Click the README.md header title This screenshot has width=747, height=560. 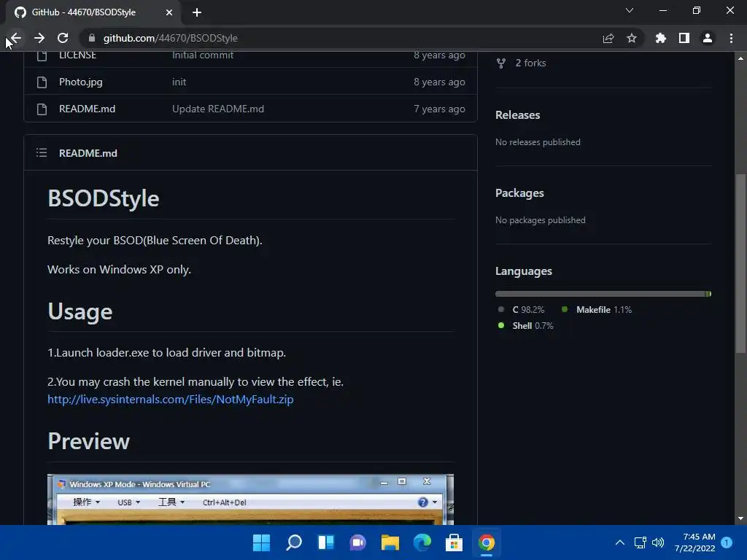[88, 153]
